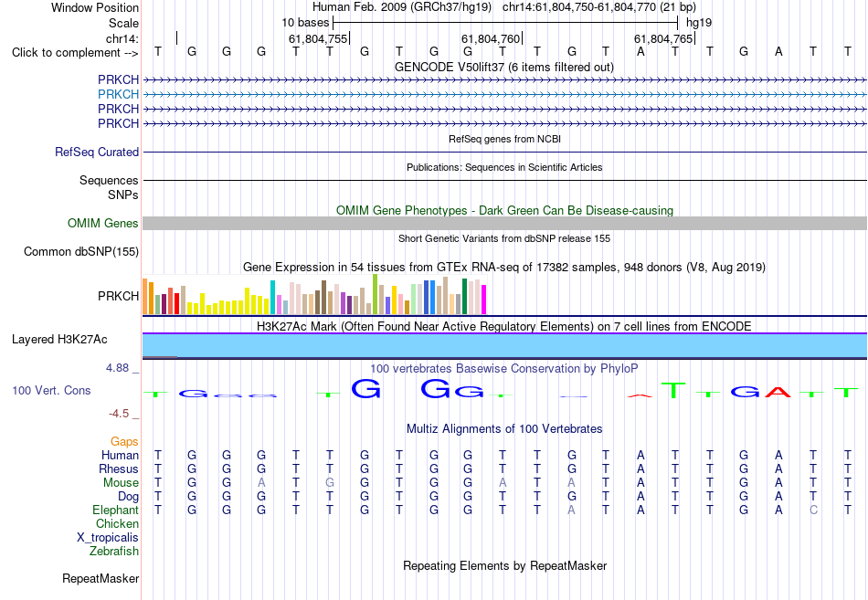Select the Dog species label
The width and height of the screenshot is (868, 600).
129,497
